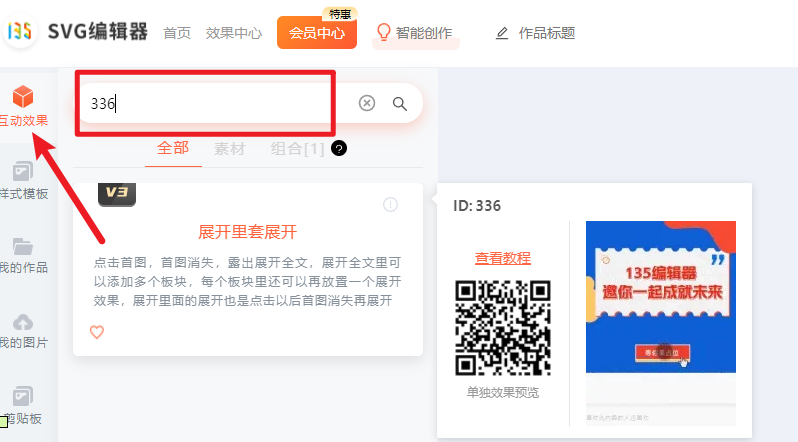The width and height of the screenshot is (798, 442).
Task: Click the ID: 336 label
Action: (477, 206)
